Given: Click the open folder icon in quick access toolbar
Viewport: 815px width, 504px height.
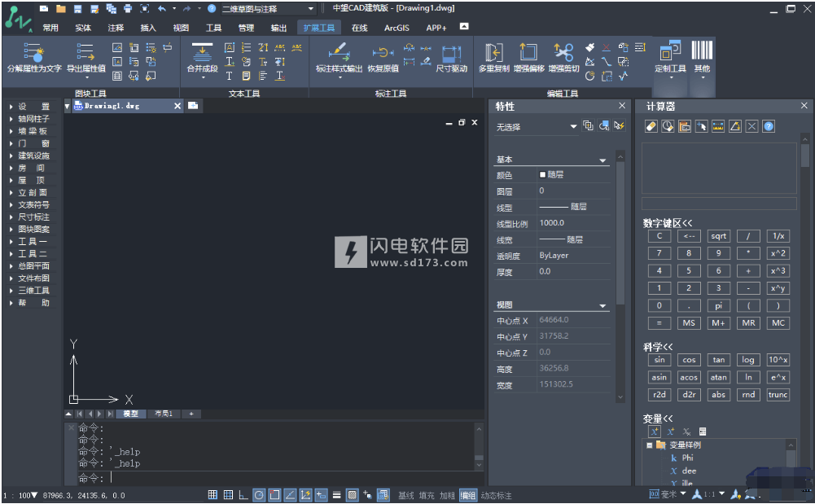Looking at the screenshot, I should coord(61,8).
